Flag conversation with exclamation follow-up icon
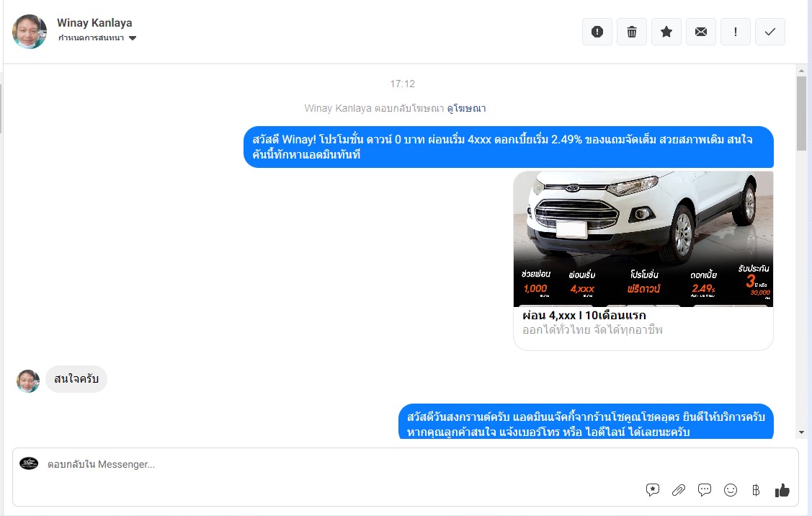Image resolution: width=812 pixels, height=516 pixels. 736,32
